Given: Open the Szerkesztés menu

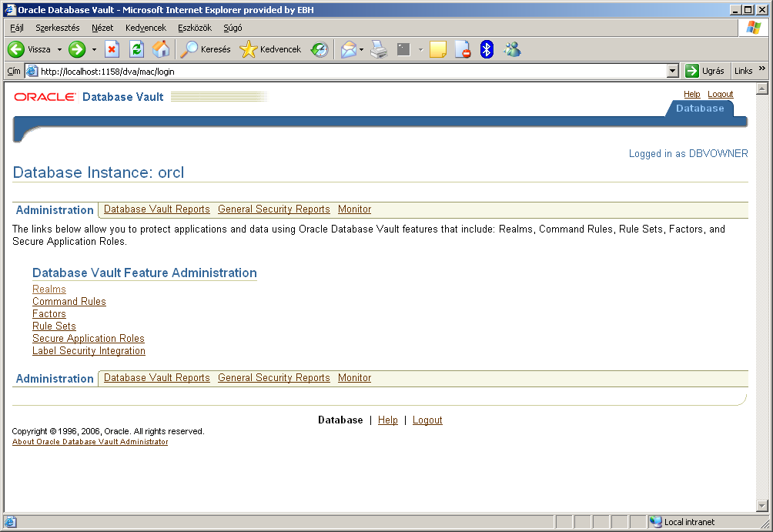Looking at the screenshot, I should pyautogui.click(x=58, y=28).
